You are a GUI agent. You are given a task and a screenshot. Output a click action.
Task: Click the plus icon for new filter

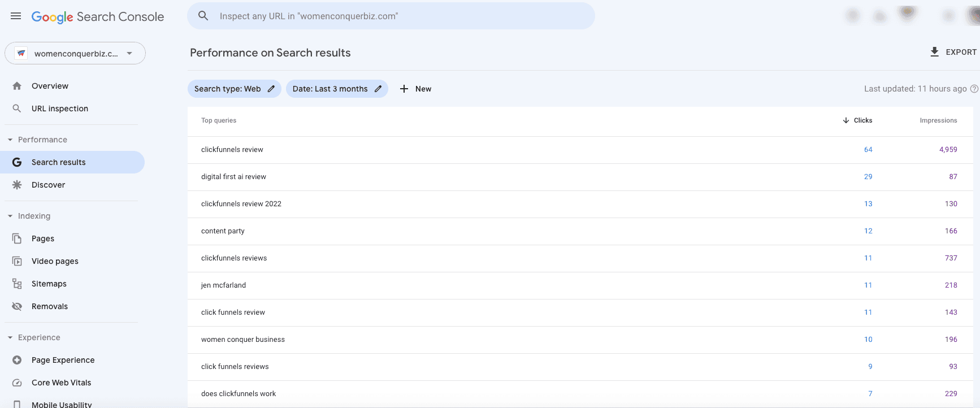point(404,89)
